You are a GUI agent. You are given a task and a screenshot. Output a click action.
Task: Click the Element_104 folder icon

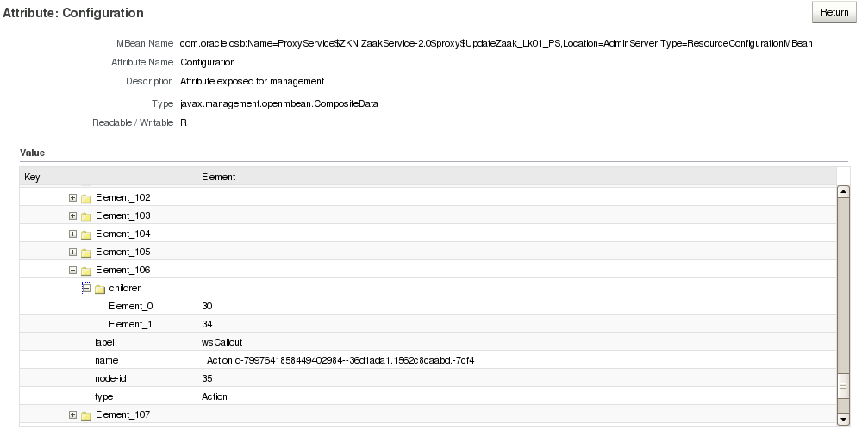(86, 234)
